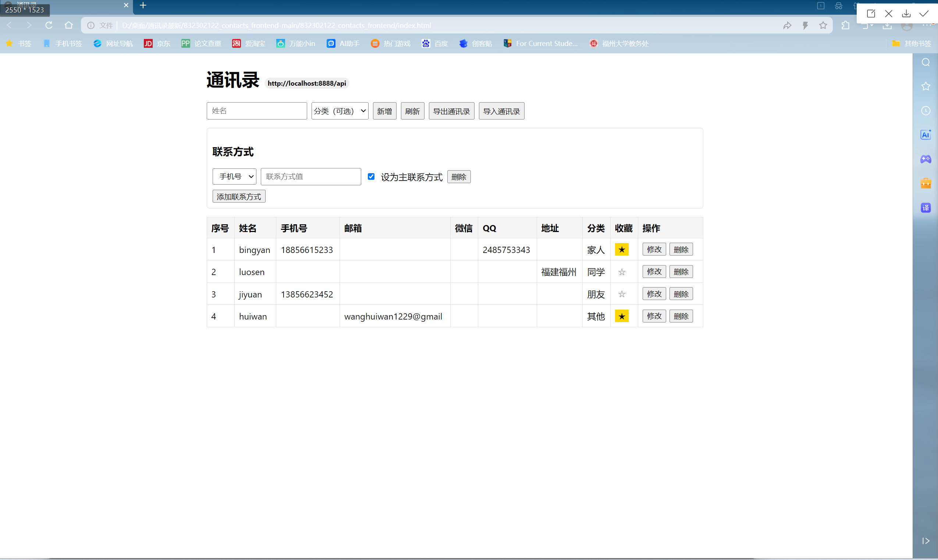Open the history clock sidebar icon

click(925, 111)
